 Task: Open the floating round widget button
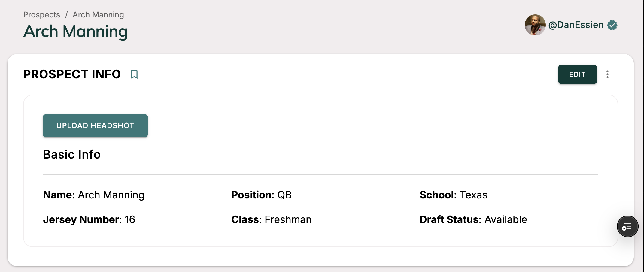tap(627, 226)
